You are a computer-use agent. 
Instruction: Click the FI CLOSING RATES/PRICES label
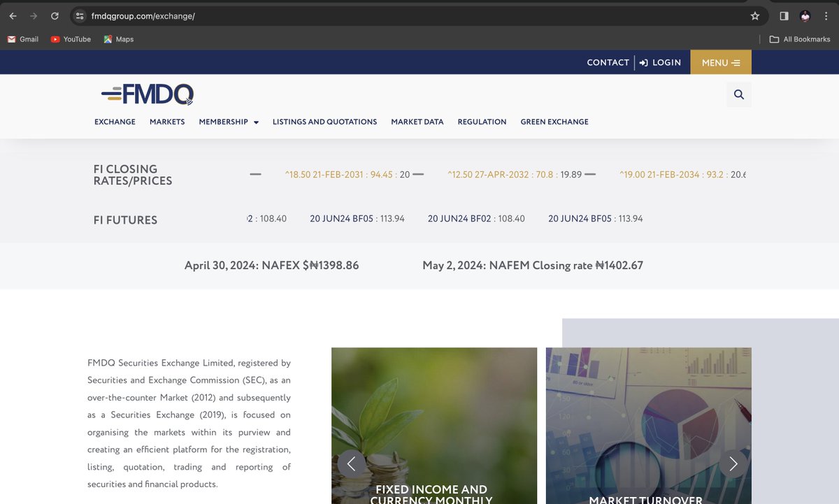pyautogui.click(x=133, y=175)
